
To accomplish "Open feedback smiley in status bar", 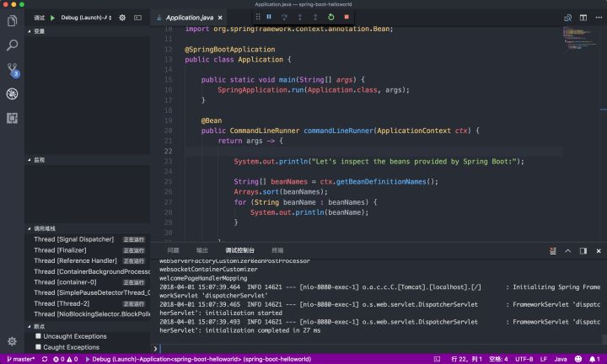I will [578, 359].
